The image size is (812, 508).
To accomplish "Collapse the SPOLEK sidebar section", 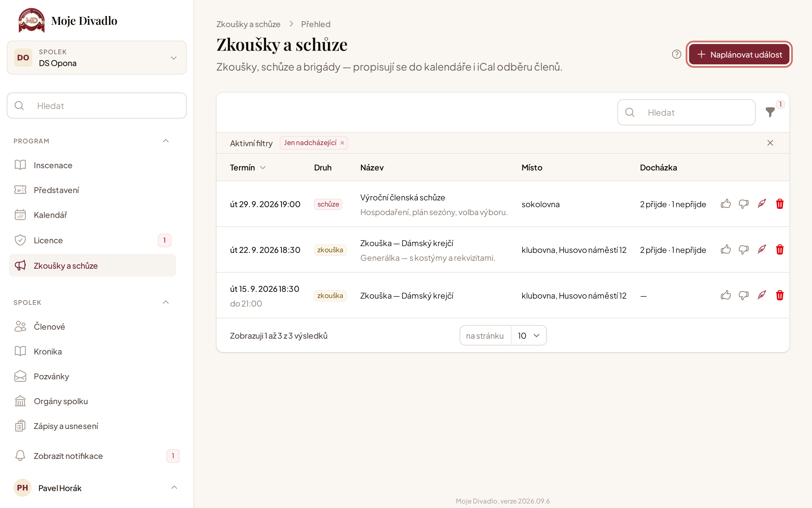I will point(166,302).
